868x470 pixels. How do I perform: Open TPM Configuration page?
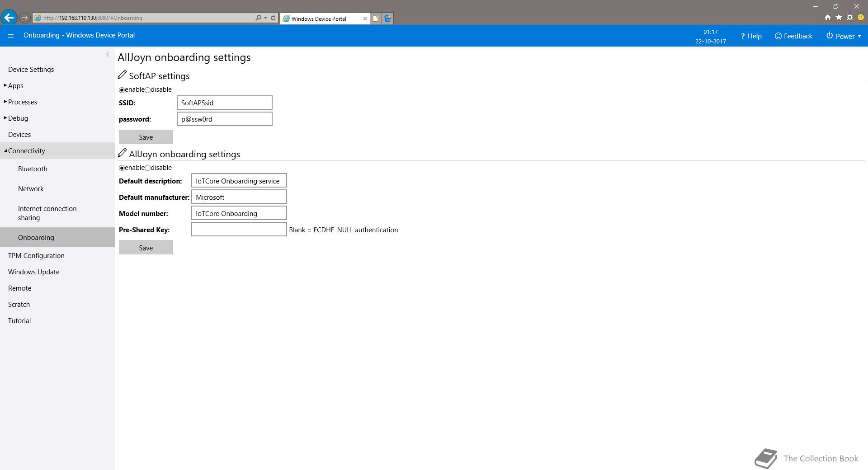point(36,255)
